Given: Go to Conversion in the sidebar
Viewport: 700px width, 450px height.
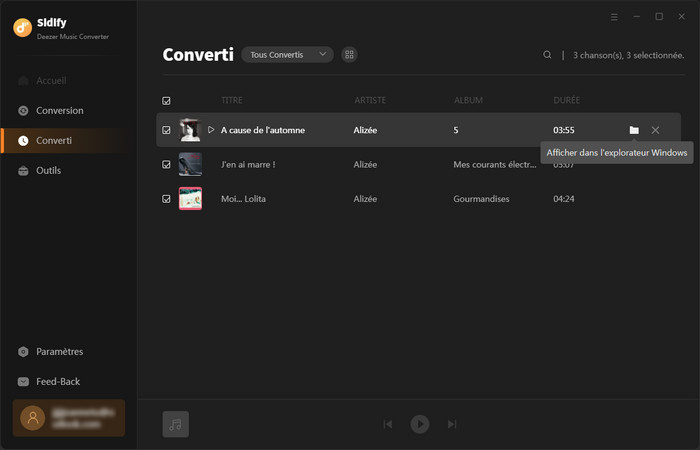Looking at the screenshot, I should pos(59,110).
